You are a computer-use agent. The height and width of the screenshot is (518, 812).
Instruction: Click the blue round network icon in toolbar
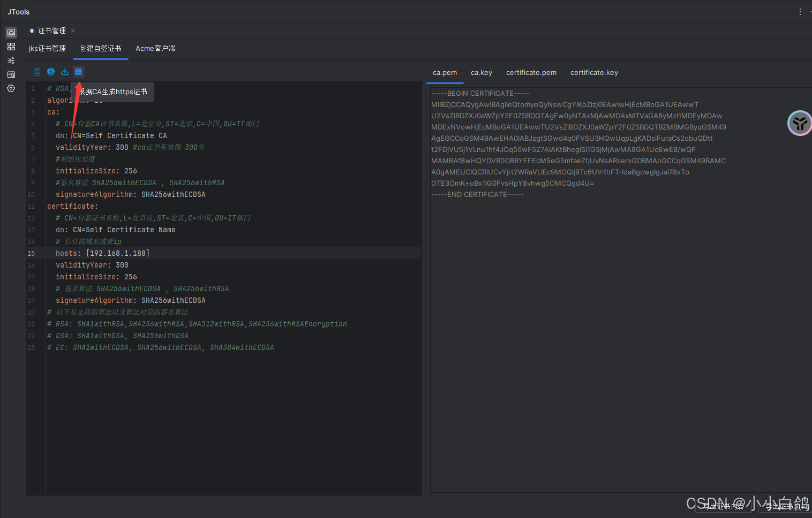(51, 72)
